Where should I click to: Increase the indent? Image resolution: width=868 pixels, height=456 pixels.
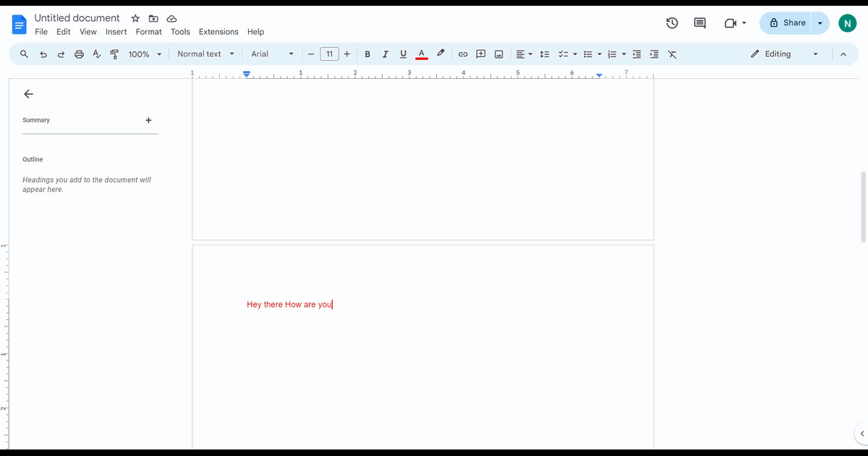pos(655,54)
